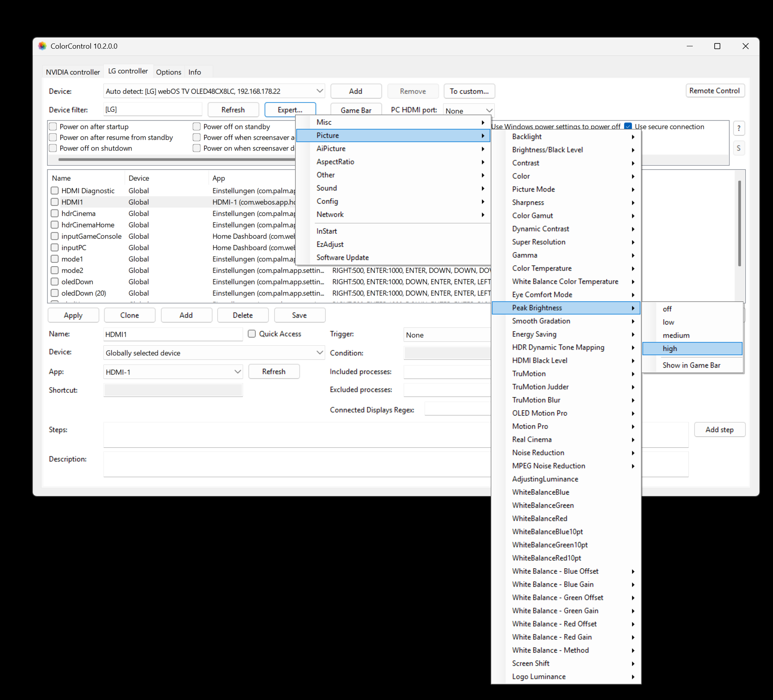773x700 pixels.
Task: Maximize the ColorControl window
Action: [x=717, y=46]
